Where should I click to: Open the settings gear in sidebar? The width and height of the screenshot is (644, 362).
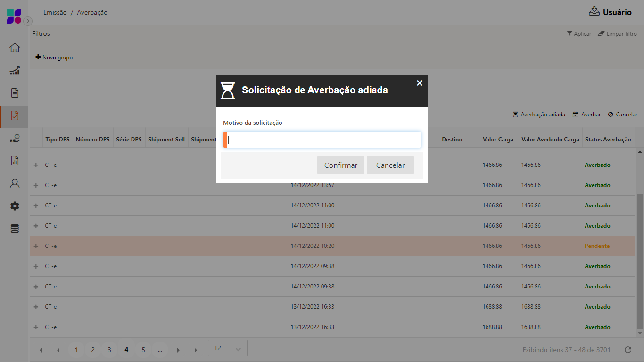[15, 206]
